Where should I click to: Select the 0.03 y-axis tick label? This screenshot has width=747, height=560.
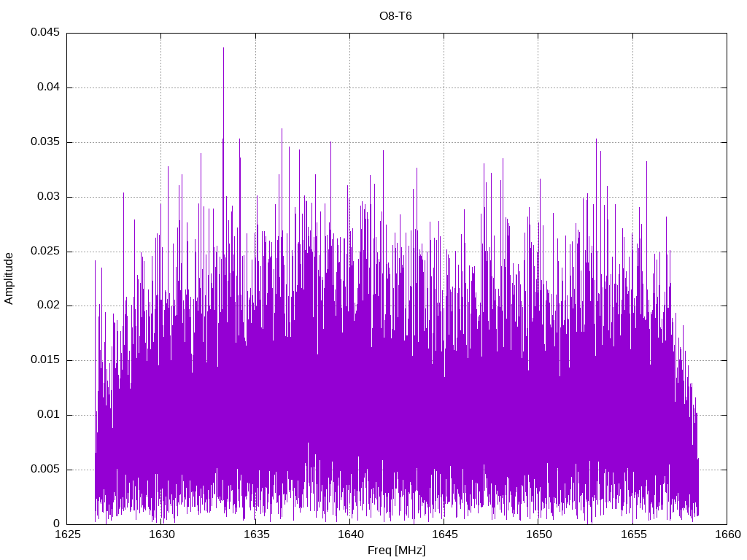coord(48,197)
